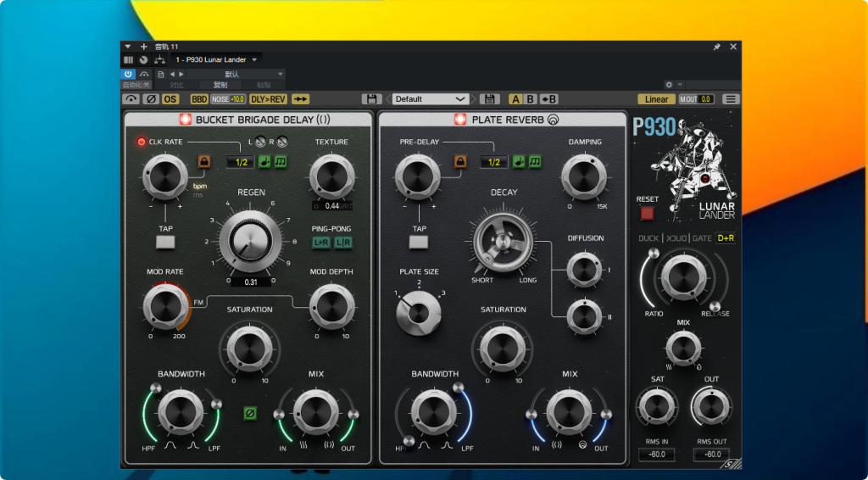Open the 默认 preset dropdown in host bar
868x480 pixels.
(x=237, y=74)
